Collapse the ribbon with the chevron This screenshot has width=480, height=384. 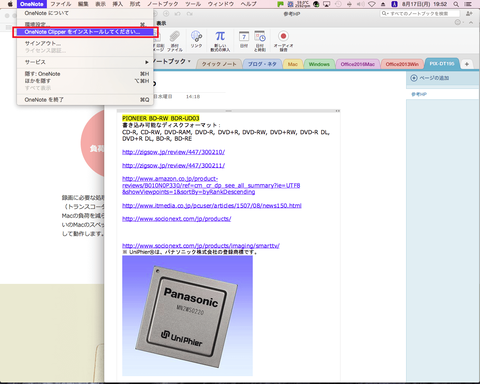coord(471,23)
